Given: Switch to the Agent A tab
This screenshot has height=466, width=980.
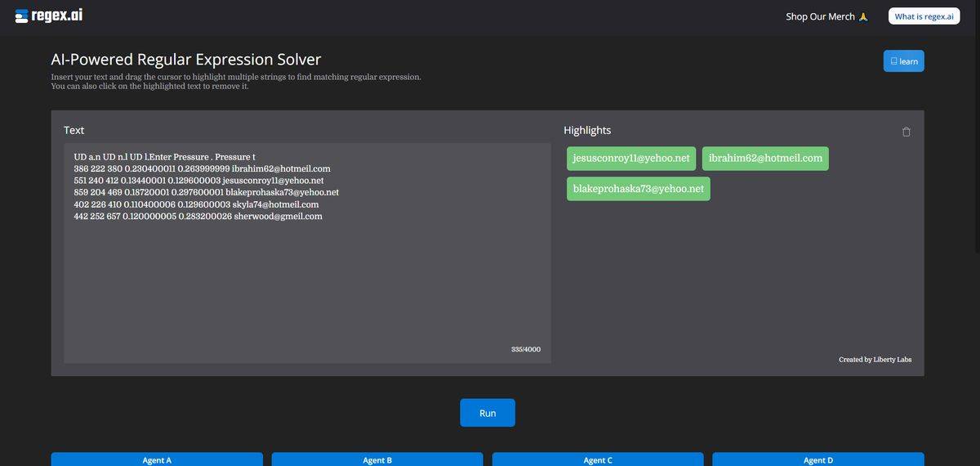Looking at the screenshot, I should point(157,459).
